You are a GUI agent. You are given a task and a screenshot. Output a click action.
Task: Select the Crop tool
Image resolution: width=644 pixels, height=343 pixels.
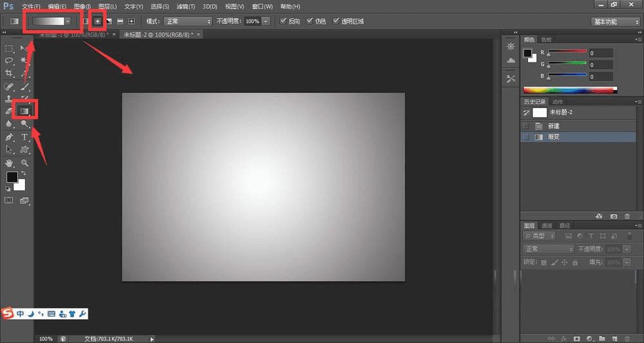pos(10,73)
